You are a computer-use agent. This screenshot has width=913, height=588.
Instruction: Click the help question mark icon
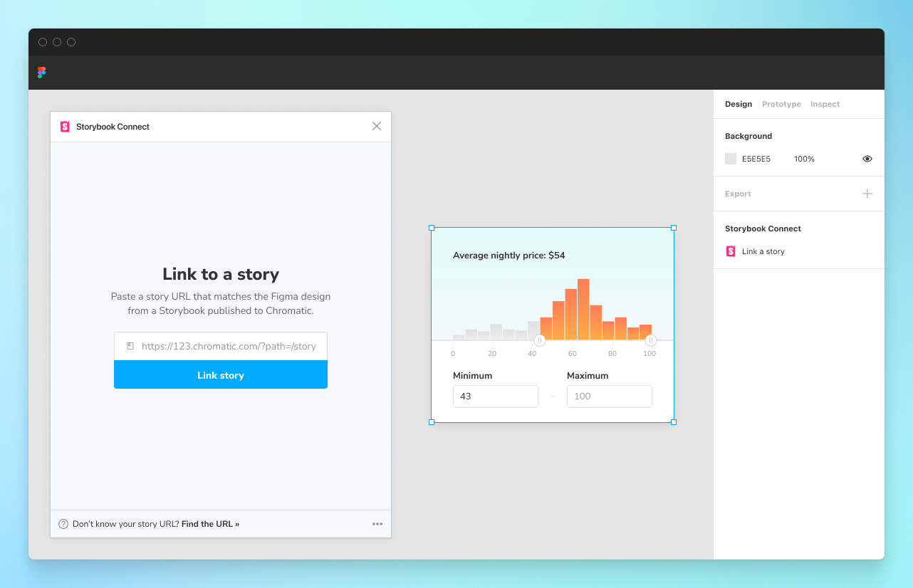click(x=63, y=524)
